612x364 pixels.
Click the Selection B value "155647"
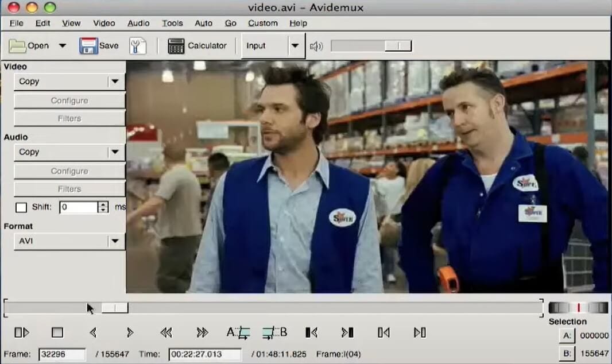click(594, 354)
